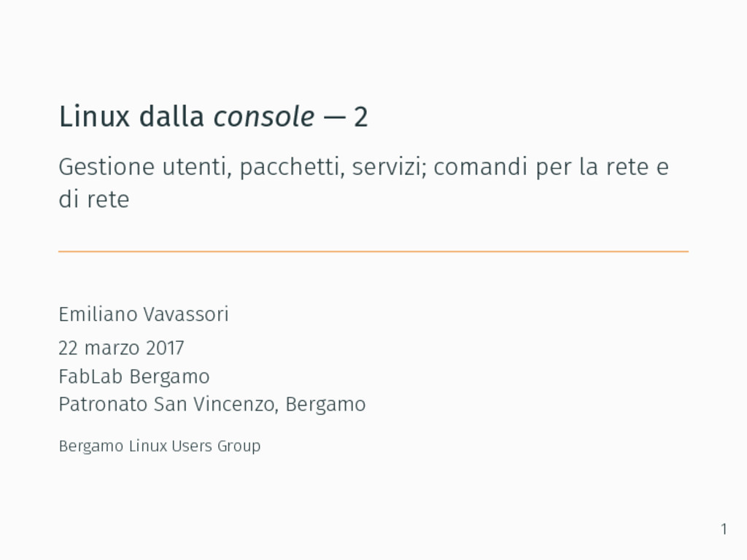The height and width of the screenshot is (560, 747).
Task: Click the word "comandi" in the subtitle
Action: pos(481,167)
